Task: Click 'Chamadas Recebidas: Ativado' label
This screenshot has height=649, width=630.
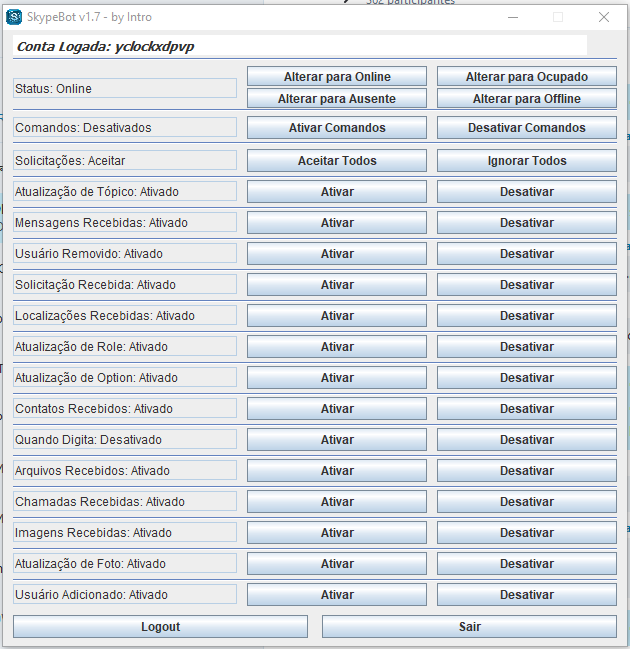Action: (125, 501)
